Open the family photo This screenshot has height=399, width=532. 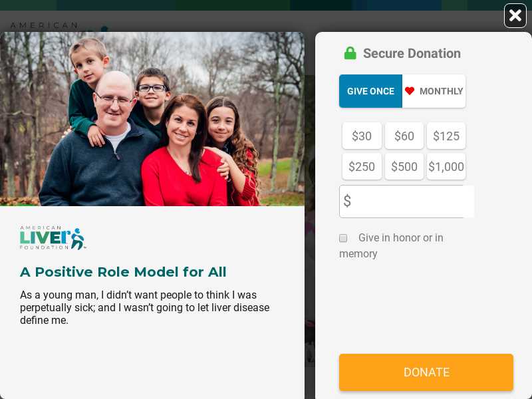tap(152, 119)
